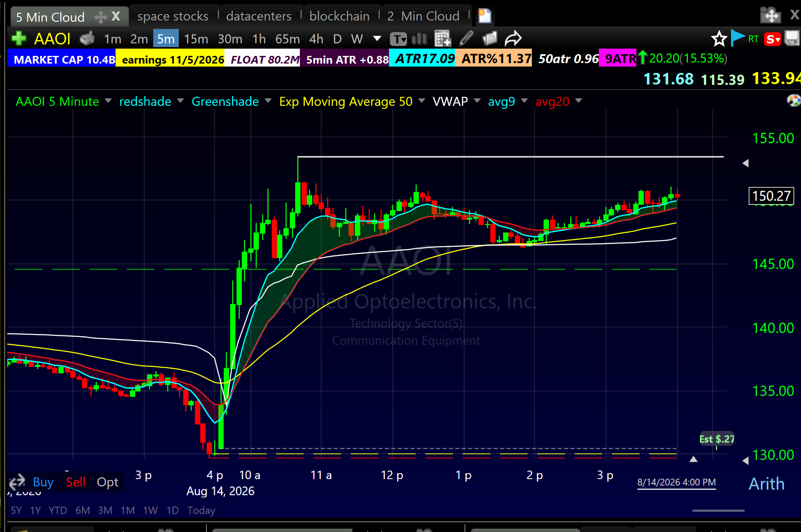Click the star favorite icon
The height and width of the screenshot is (532, 801).
(x=719, y=39)
